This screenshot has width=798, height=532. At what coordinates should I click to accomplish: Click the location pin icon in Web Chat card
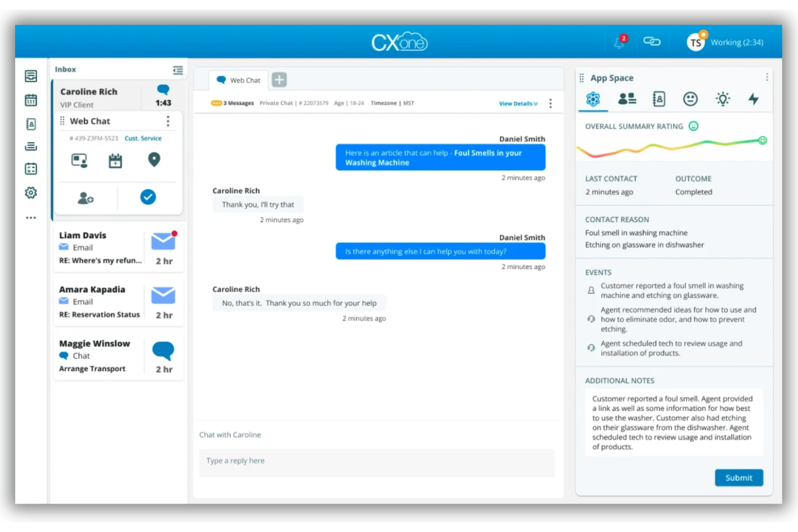[154, 160]
